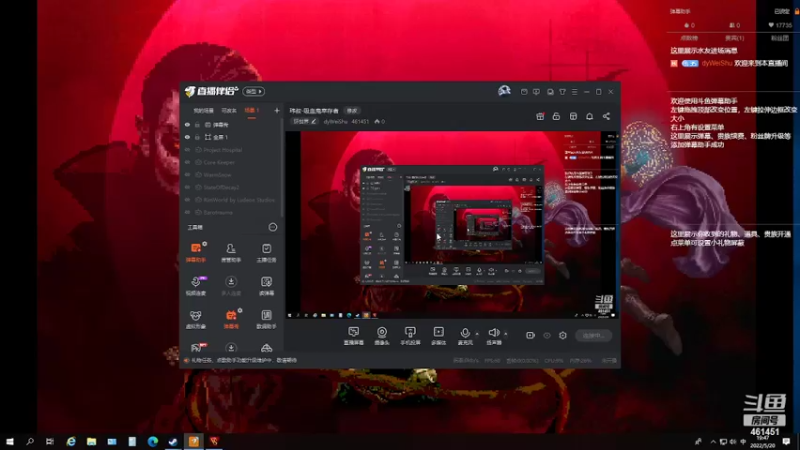Open the notification bell icon
Viewport: 800px width, 450px height.
tap(589, 116)
